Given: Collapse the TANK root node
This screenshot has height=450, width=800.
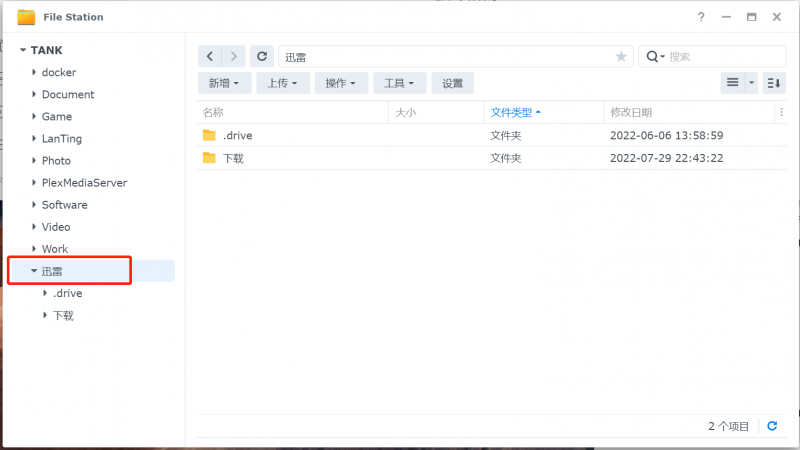Looking at the screenshot, I should coord(22,50).
